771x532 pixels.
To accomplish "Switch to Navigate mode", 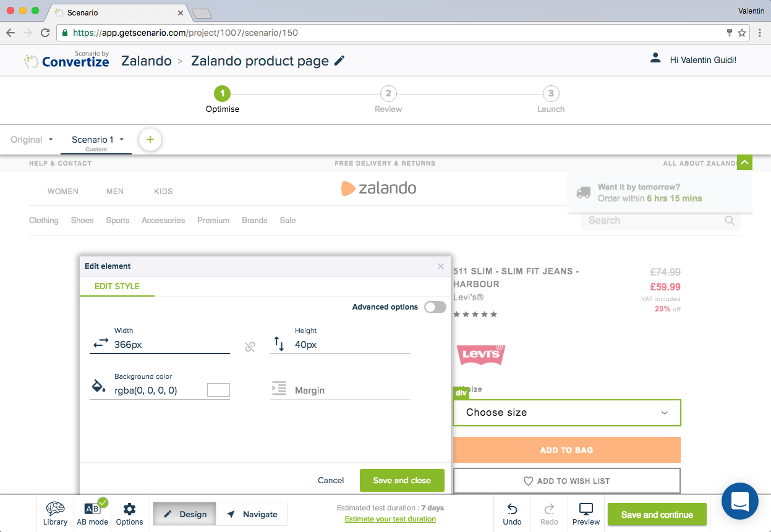I will pos(252,514).
